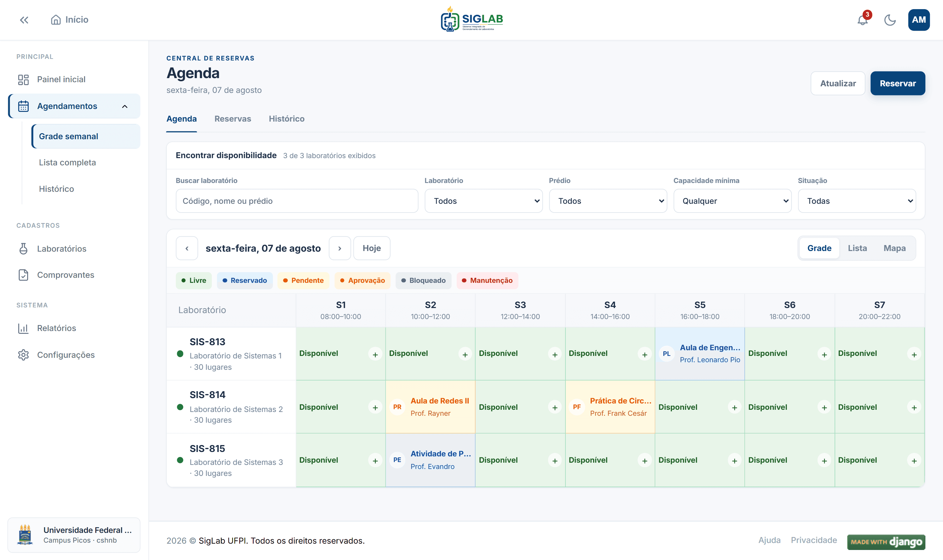
Task: Go to next day arrow
Action: 340,248
